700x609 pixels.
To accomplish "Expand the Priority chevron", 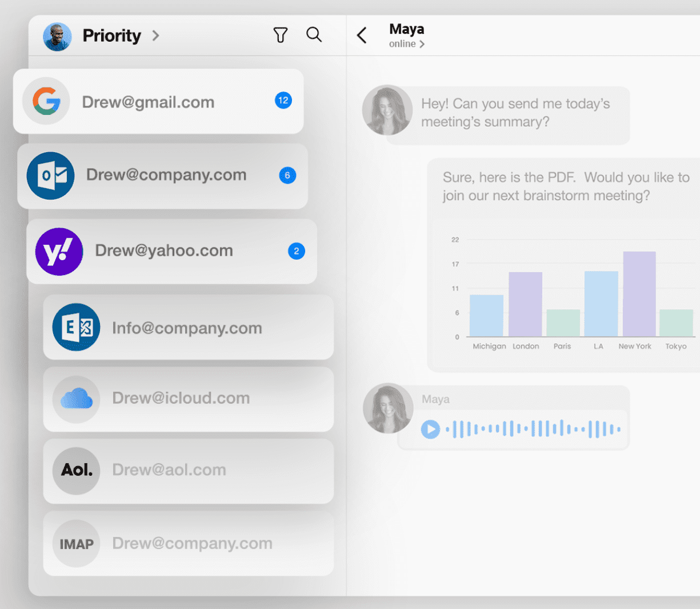I will pos(155,35).
